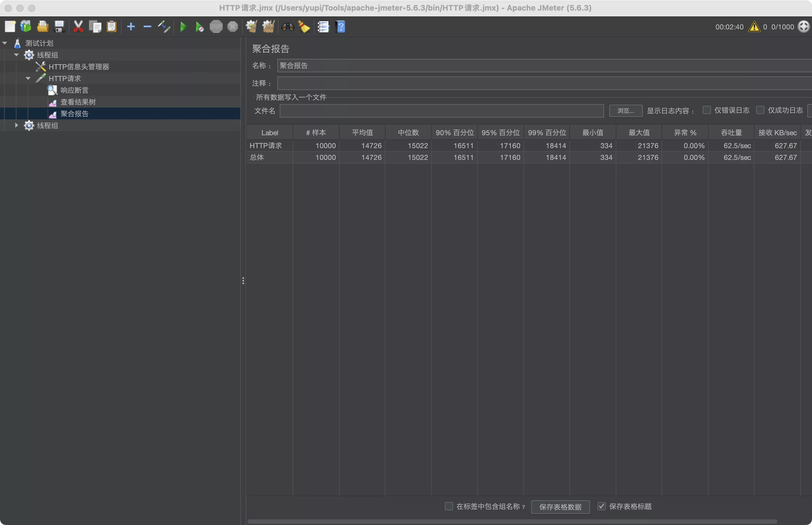Start test without pauses
This screenshot has height=525, width=812.
199,26
